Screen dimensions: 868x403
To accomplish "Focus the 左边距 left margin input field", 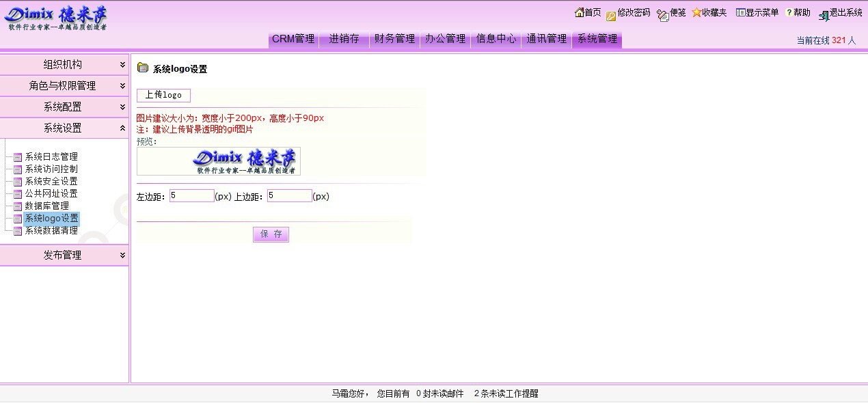I will (x=192, y=196).
